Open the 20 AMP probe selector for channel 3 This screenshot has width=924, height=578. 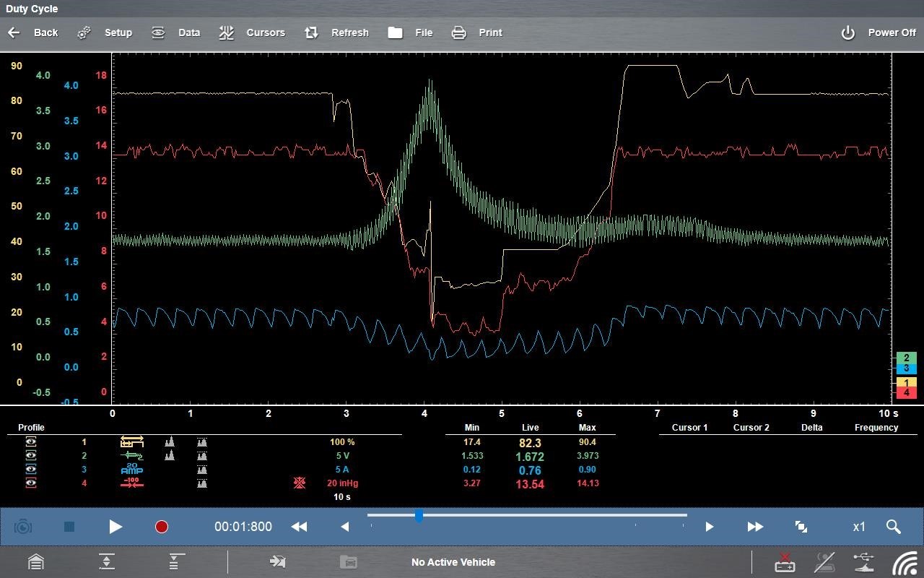(131, 470)
